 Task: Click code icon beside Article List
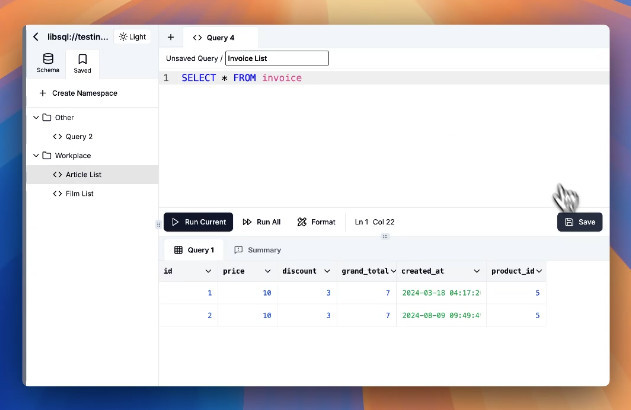click(x=57, y=174)
